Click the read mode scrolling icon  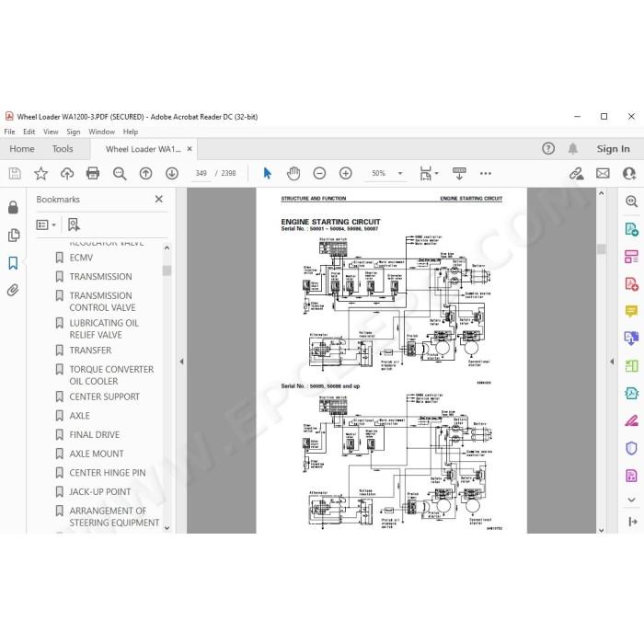click(459, 173)
